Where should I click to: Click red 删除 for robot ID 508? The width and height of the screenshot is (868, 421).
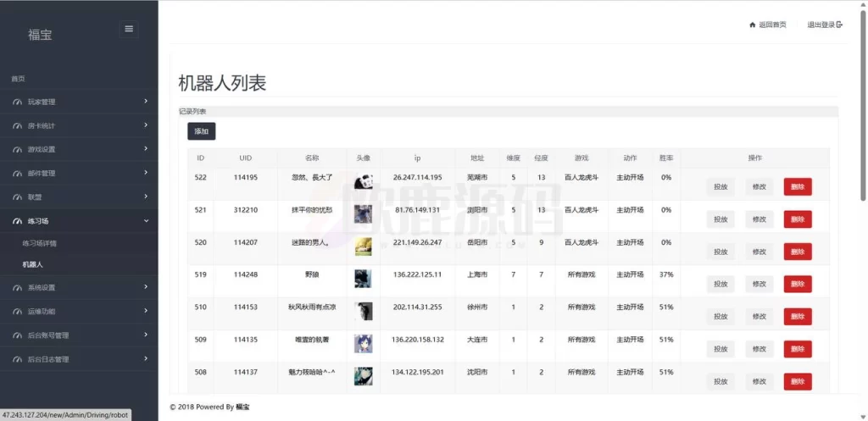point(798,382)
